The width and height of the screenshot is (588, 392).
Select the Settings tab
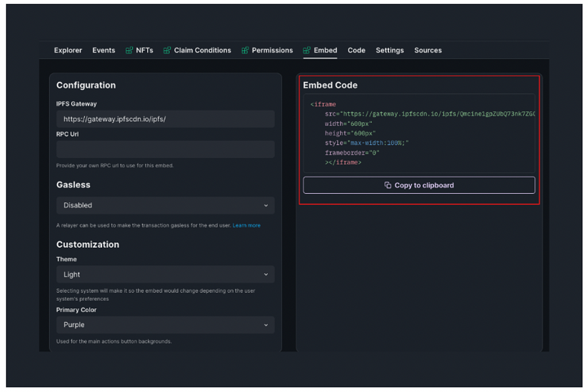[x=389, y=51]
